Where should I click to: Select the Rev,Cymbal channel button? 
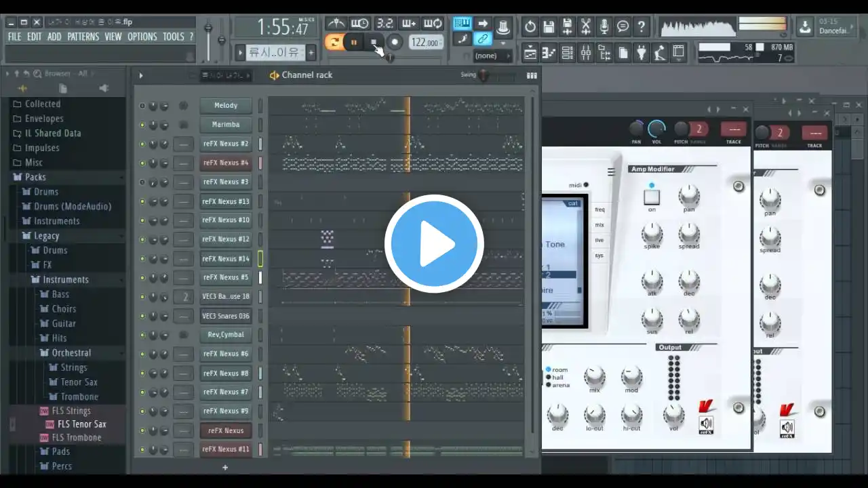tap(226, 335)
